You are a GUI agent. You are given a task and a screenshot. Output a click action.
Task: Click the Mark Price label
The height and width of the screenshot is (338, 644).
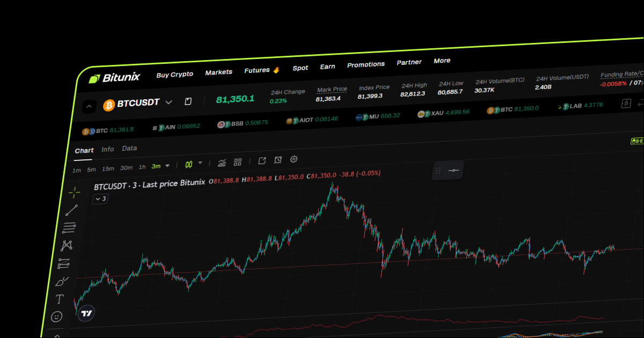pyautogui.click(x=332, y=90)
